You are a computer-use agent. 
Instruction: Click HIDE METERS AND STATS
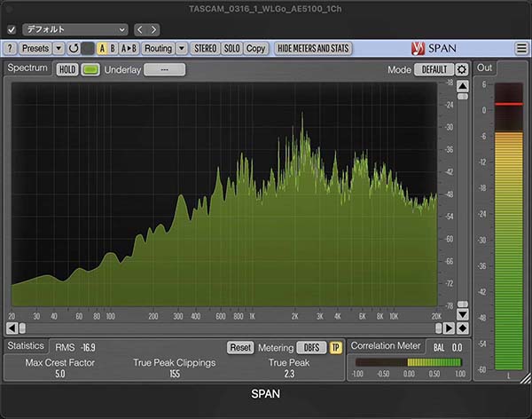313,49
